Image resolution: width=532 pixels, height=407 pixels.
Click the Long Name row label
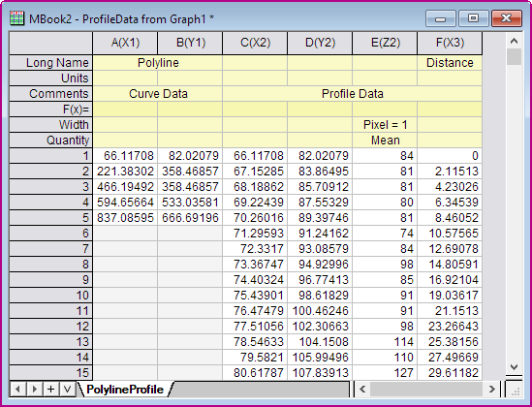(51, 63)
